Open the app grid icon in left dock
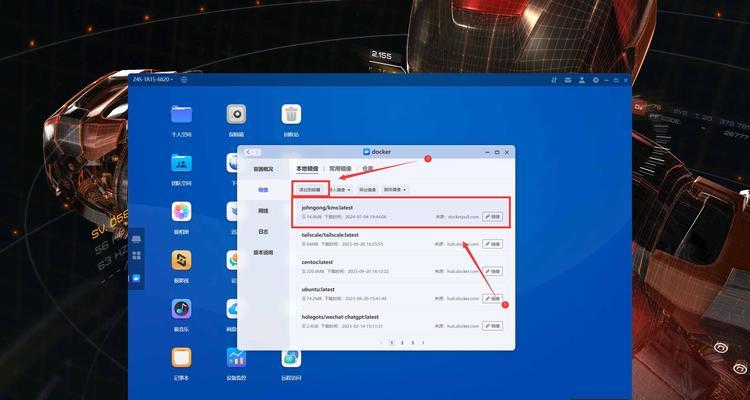The width and height of the screenshot is (750, 400). click(136, 256)
